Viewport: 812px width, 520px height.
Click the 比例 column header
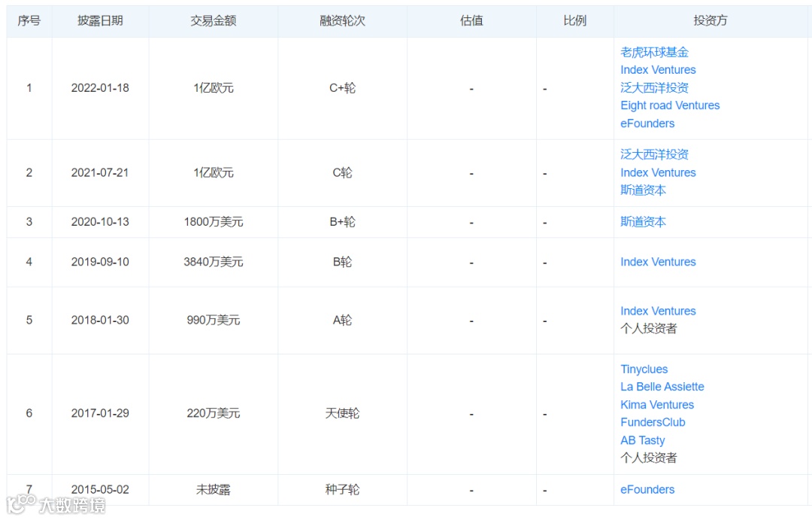coord(575,21)
